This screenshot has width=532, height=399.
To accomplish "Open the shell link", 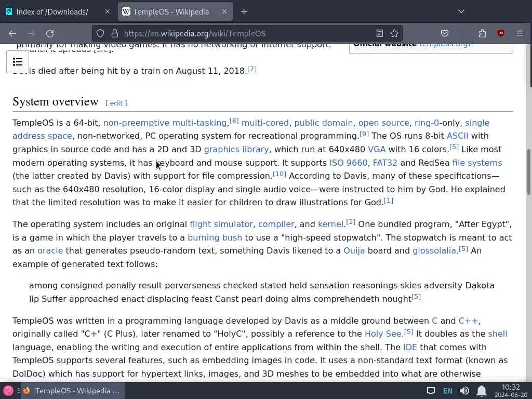I will click(497, 334).
